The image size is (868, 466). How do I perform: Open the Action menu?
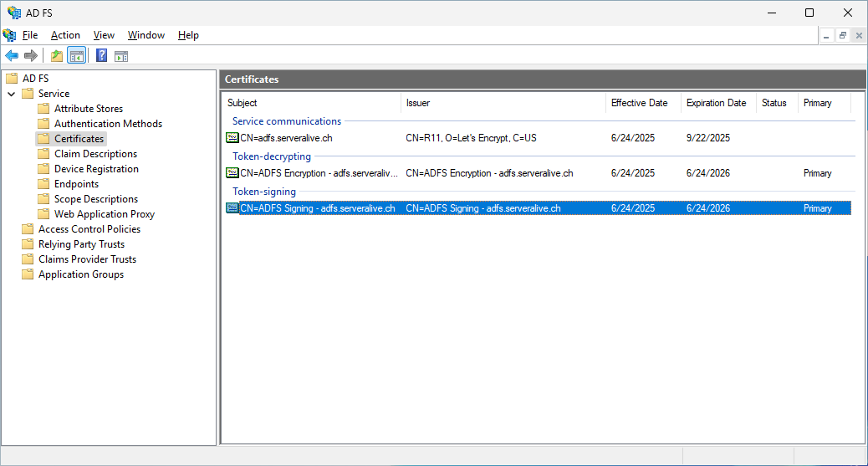pyautogui.click(x=65, y=35)
